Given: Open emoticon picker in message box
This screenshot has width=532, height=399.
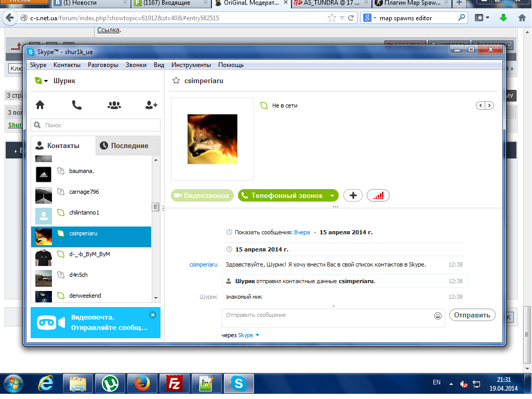Looking at the screenshot, I should tap(438, 315).
